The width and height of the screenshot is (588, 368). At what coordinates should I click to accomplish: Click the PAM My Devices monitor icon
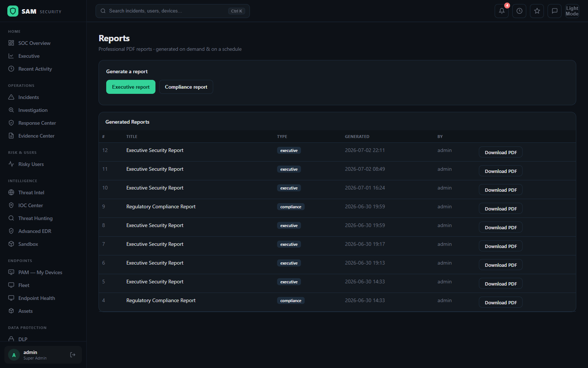pos(11,272)
